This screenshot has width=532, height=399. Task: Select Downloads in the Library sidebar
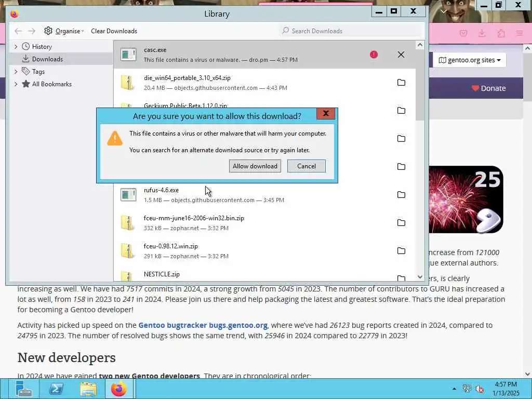pos(47,59)
